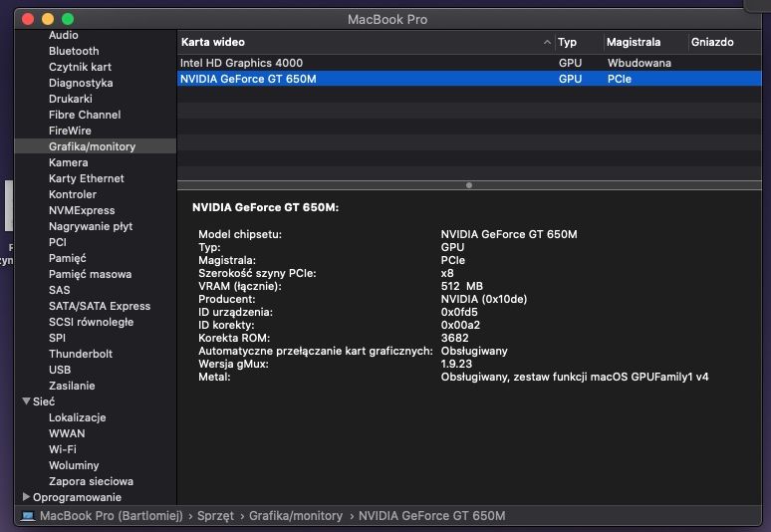Select Diagnostyka in the sidebar

coord(81,83)
